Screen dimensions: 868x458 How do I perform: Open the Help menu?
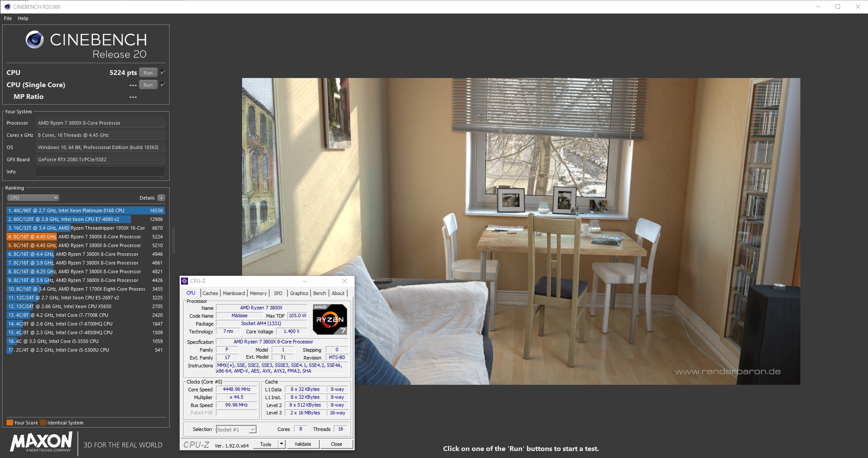point(23,18)
